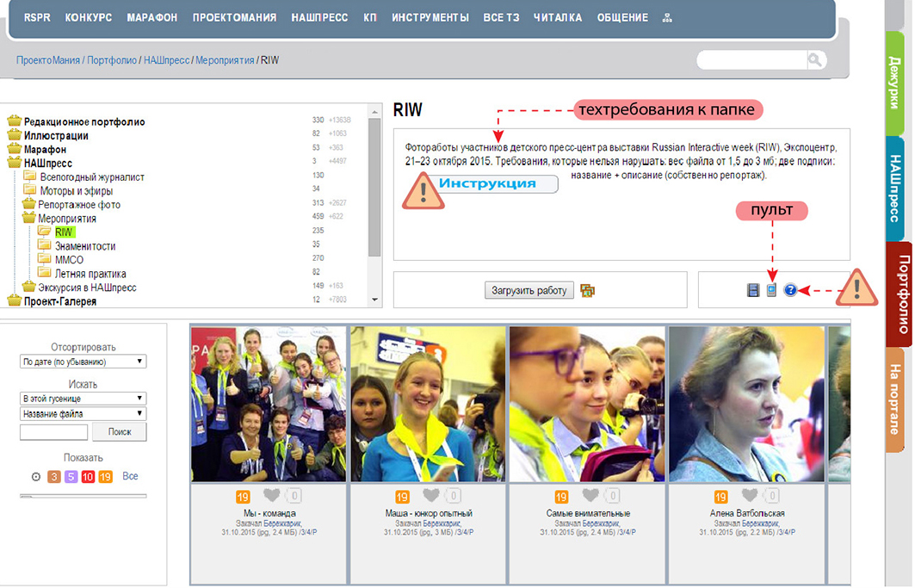
Task: Click the heart under Алена Ватбольская
Action: point(750,495)
